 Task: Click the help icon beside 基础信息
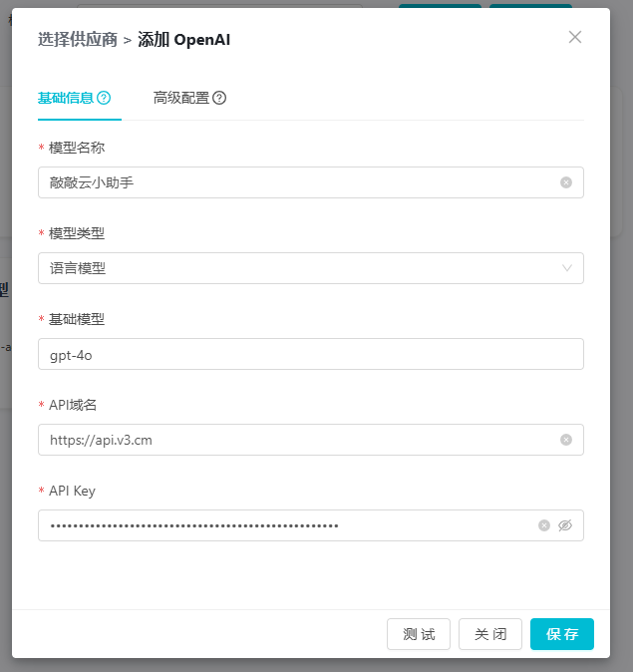coord(104,98)
